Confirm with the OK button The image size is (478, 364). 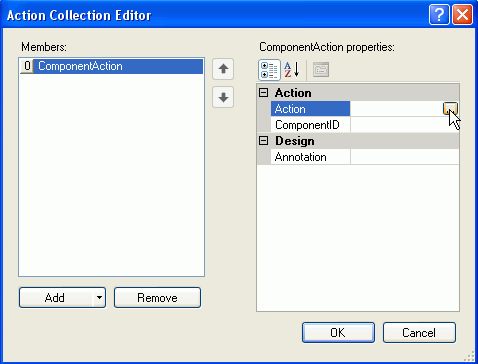[338, 332]
